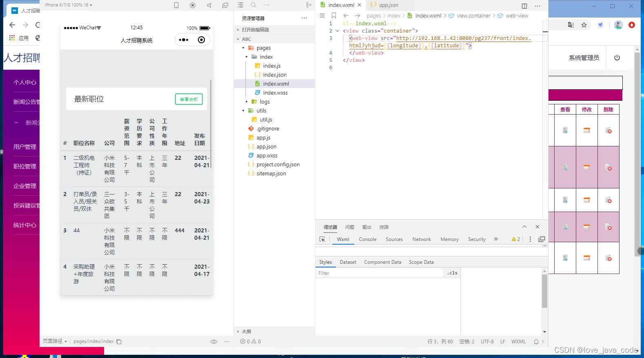Edit the first table row orange icon
Screen dimensions: 644x358
[x=587, y=130]
